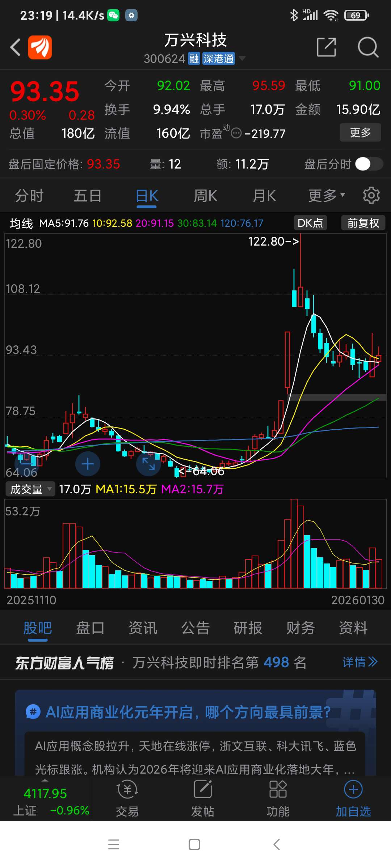The height and width of the screenshot is (868, 391).
Task: Open the 盘口 tab
Action: [90, 628]
